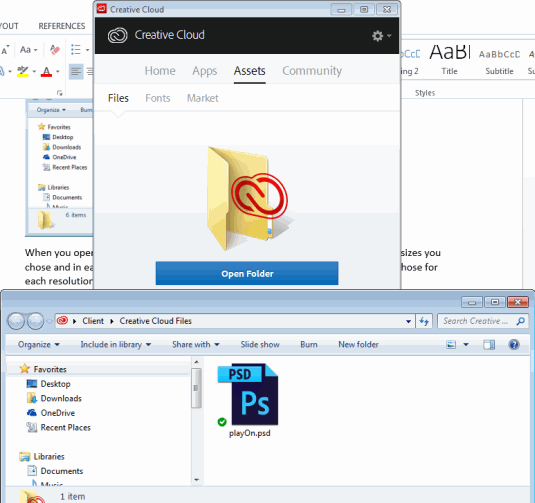Click the blue Open Folder button
This screenshot has width=535, height=503.
click(x=247, y=273)
